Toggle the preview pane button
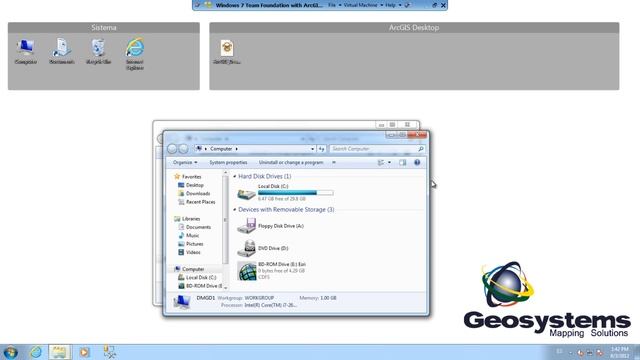 [402, 162]
